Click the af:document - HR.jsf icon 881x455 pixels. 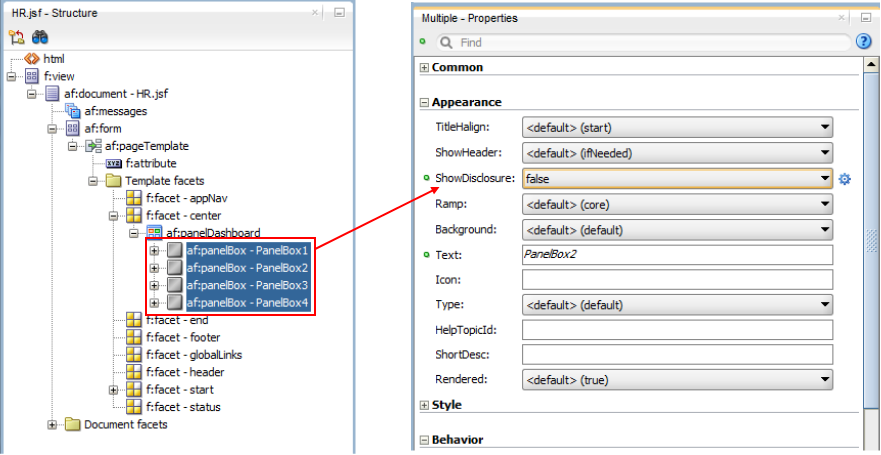(52, 93)
